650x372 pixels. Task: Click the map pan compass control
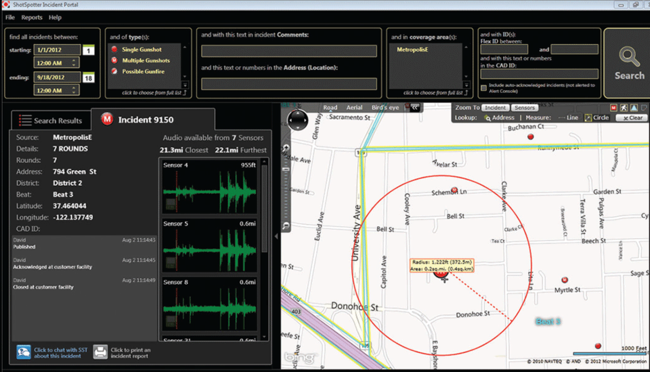pyautogui.click(x=298, y=120)
